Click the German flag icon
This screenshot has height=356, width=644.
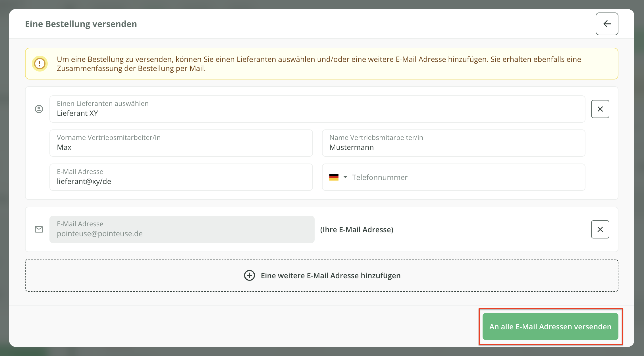tap(334, 177)
